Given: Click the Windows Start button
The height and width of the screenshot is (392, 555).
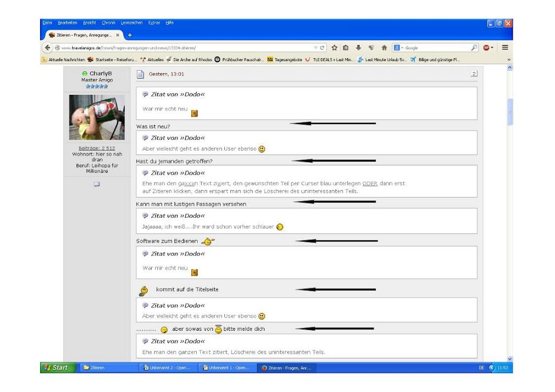Looking at the screenshot, I should click(55, 368).
